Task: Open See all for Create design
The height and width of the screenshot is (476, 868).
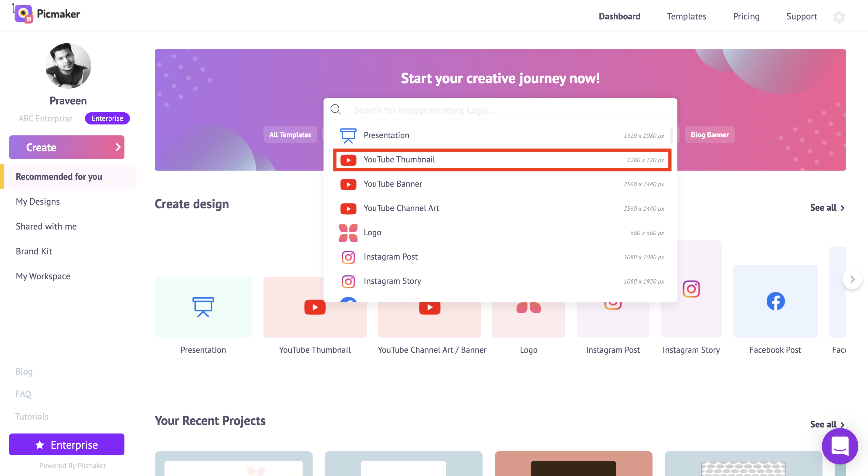Action: (x=827, y=208)
